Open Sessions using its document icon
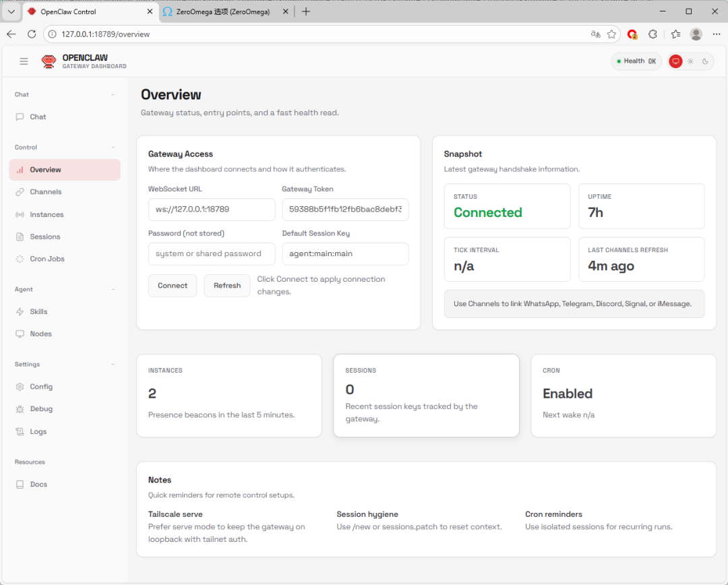Screen dimensions: 728x585 [x=20, y=237]
